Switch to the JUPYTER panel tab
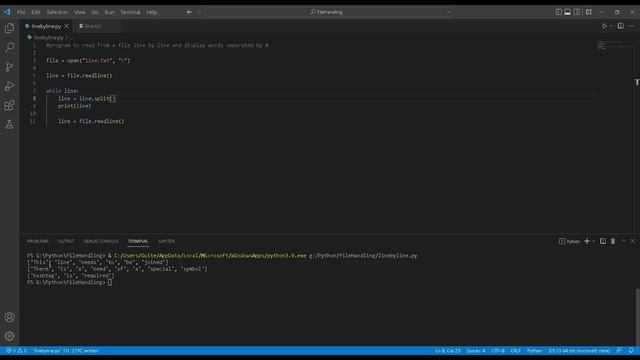Screen dimensions: 640x360 167,241
